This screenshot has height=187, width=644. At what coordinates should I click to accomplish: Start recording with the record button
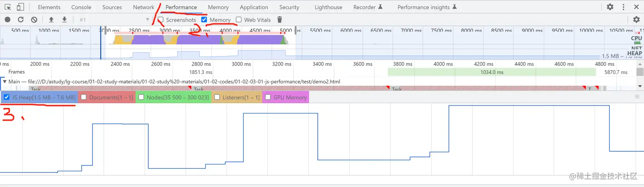click(8, 20)
